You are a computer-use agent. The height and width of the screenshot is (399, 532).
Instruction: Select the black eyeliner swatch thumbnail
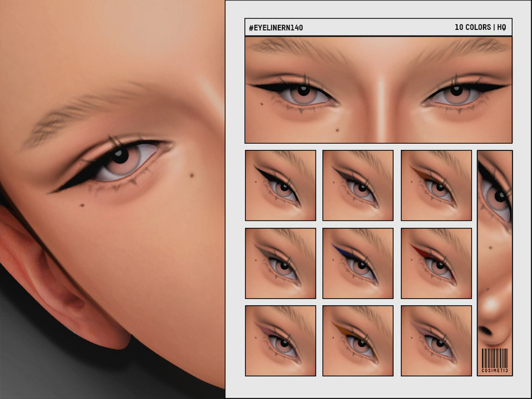pos(280,185)
